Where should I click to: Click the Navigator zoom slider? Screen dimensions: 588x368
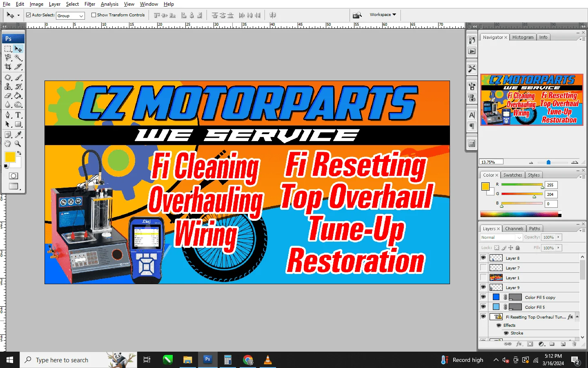[x=548, y=162]
